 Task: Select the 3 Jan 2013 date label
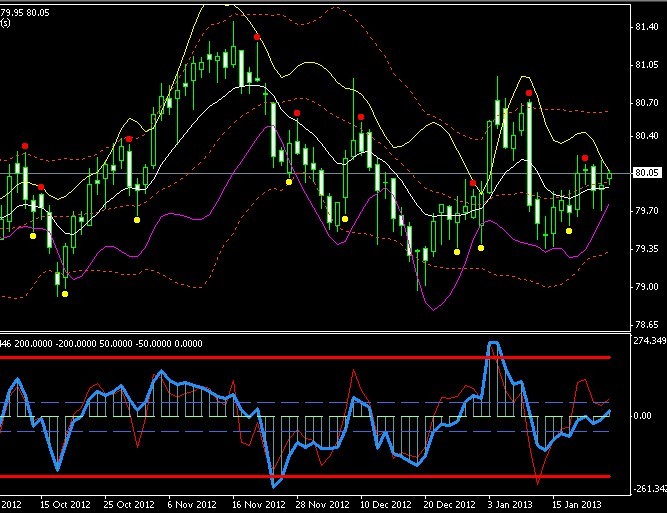pos(510,505)
